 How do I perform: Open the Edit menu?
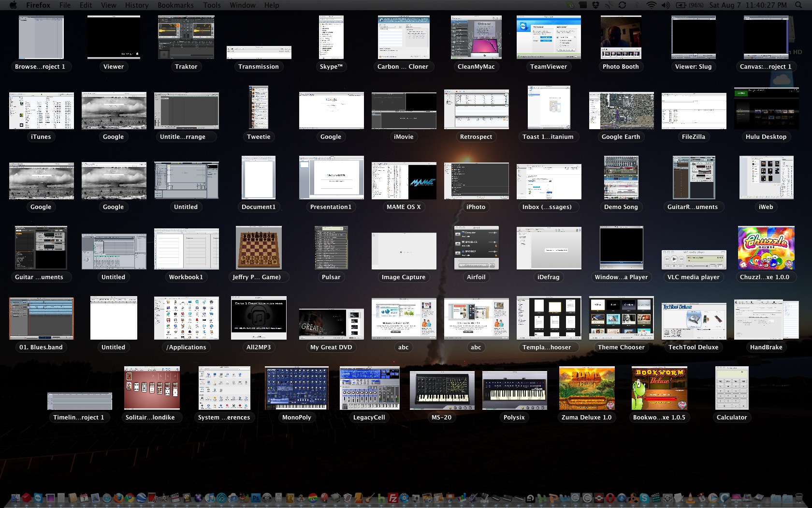[86, 5]
